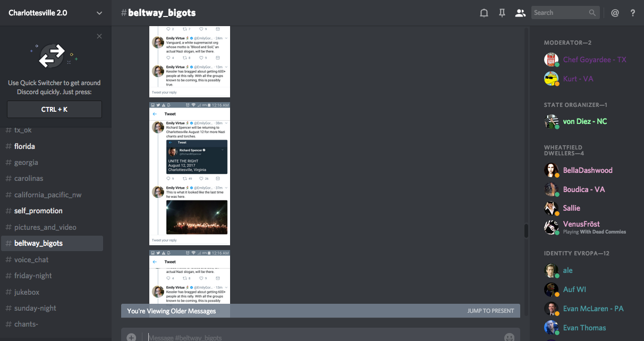Viewport: 644px width, 341px height.
Task: Show pinned messages
Action: 502,13
